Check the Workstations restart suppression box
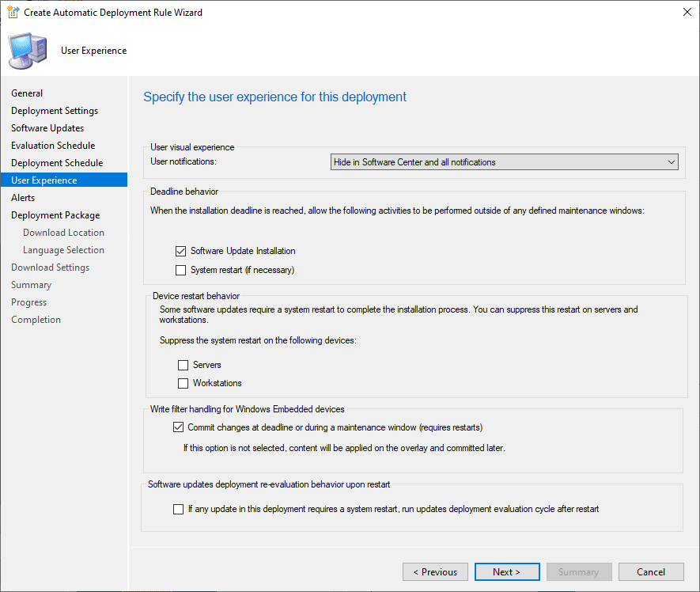 pyautogui.click(x=184, y=383)
